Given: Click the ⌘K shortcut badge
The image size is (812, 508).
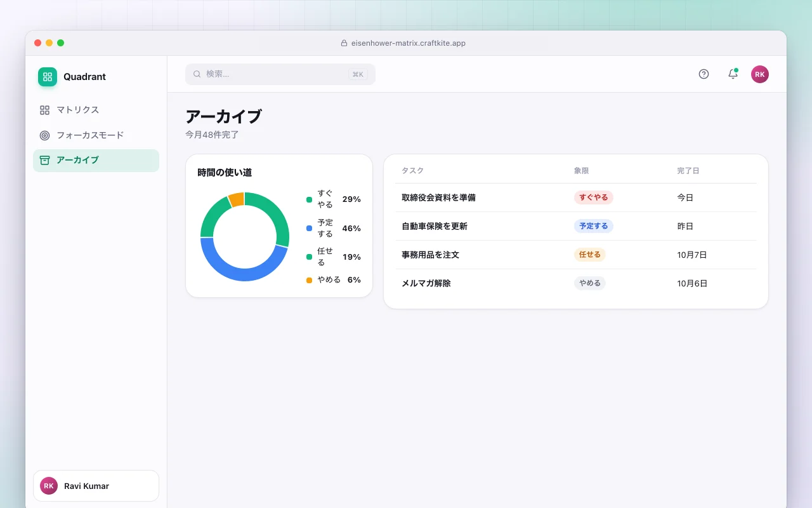Looking at the screenshot, I should click(358, 74).
